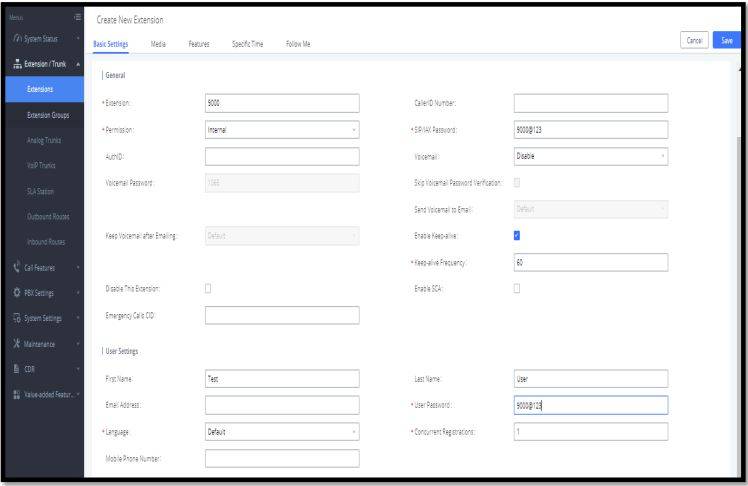The height and width of the screenshot is (486, 748).
Task: Open the Permission dropdown set to Internal
Action: pos(281,129)
